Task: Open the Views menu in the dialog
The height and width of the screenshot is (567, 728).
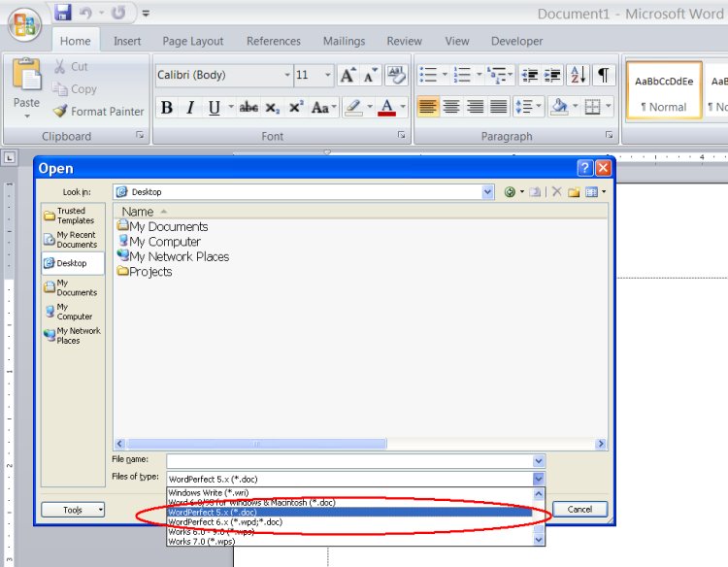Action: coord(596,192)
